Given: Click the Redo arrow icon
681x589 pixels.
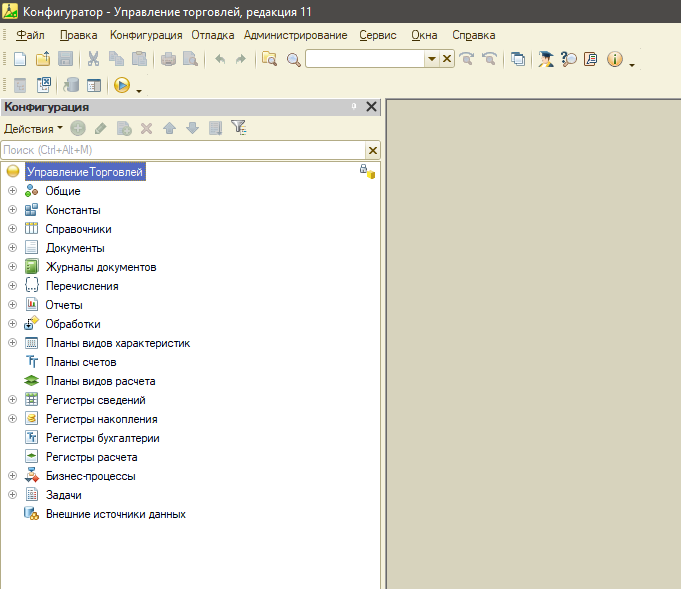Looking at the screenshot, I should tap(241, 59).
